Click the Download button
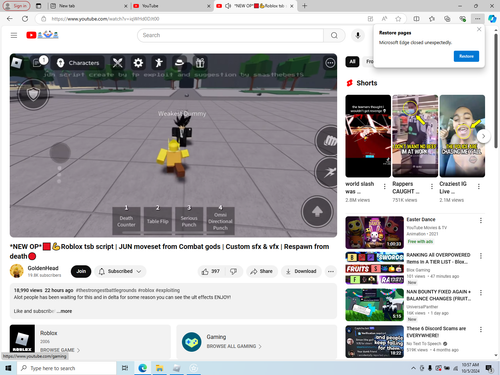Screen dimensions: 500x375 click(301, 271)
